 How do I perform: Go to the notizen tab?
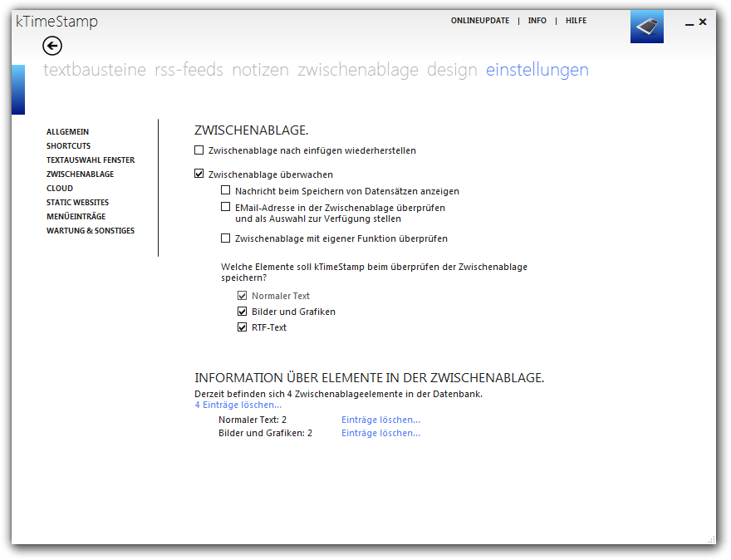260,70
